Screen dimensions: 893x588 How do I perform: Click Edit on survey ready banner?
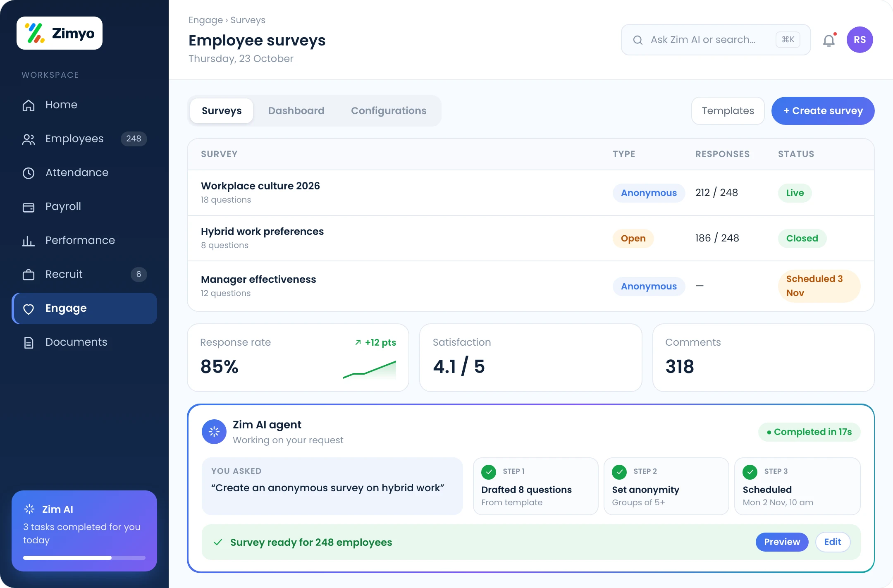coord(833,542)
